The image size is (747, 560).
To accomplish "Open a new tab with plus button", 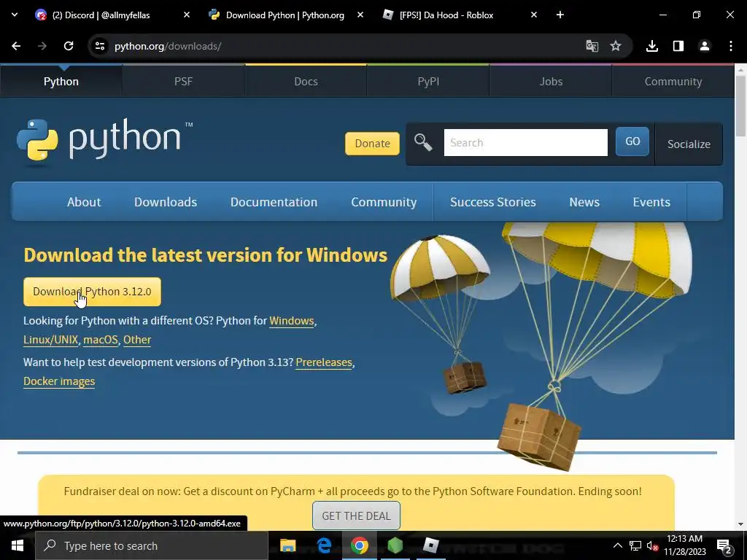I will coord(560,15).
